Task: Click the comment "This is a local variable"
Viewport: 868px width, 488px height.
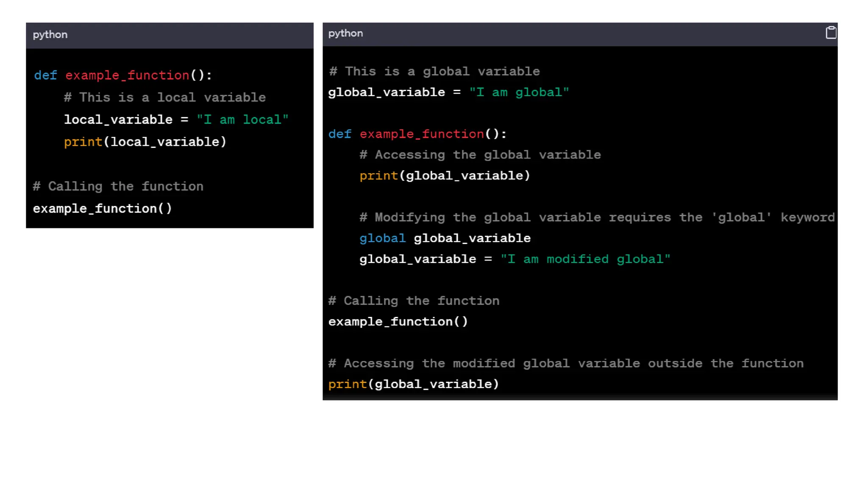Action: click(165, 97)
